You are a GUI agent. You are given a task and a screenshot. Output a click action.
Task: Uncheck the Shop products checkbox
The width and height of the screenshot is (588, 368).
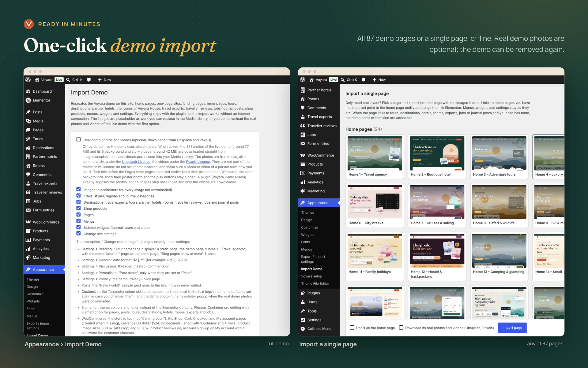(78, 208)
